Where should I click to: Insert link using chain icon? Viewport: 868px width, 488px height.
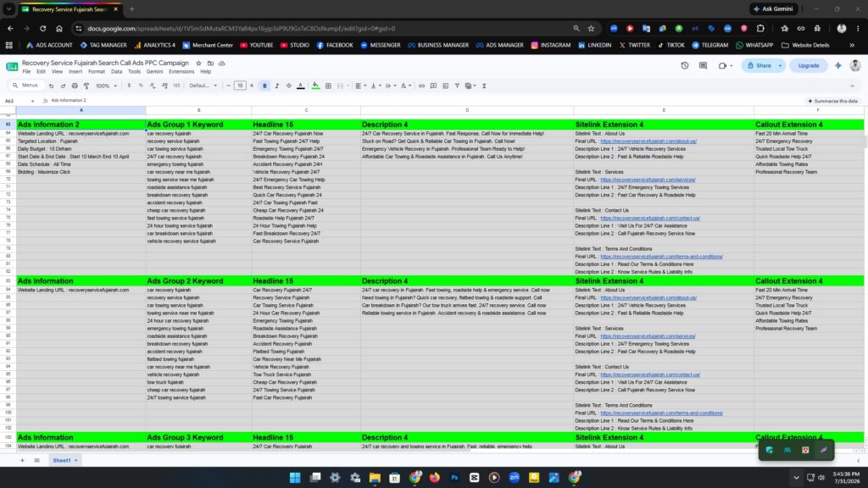coord(422,86)
